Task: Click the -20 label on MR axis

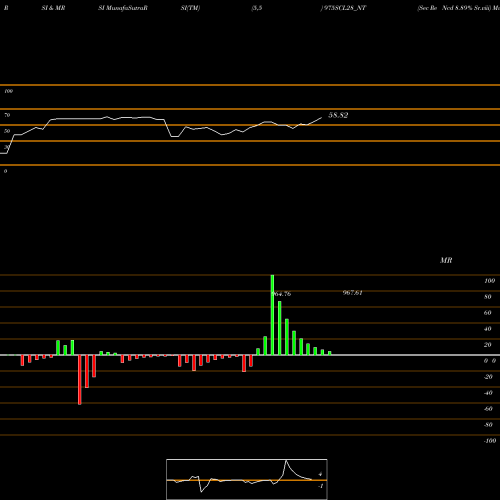Action: click(x=488, y=377)
